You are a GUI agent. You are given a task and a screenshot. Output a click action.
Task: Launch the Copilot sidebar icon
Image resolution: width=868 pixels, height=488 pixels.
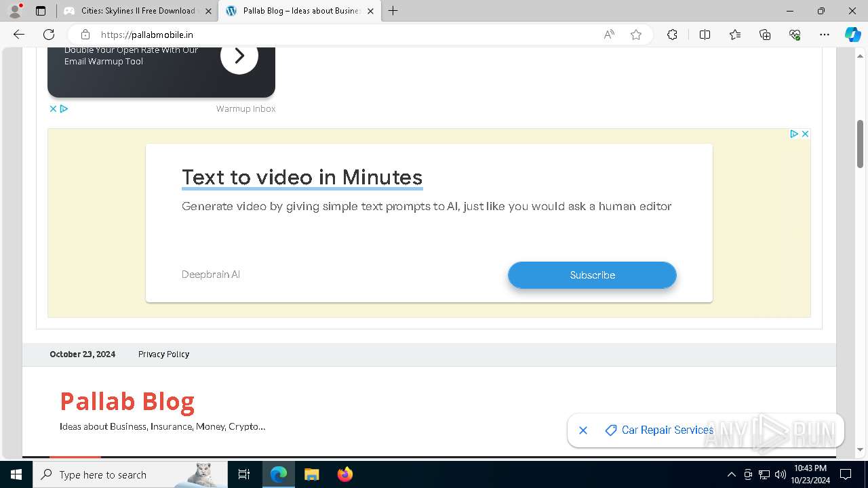click(x=852, y=35)
